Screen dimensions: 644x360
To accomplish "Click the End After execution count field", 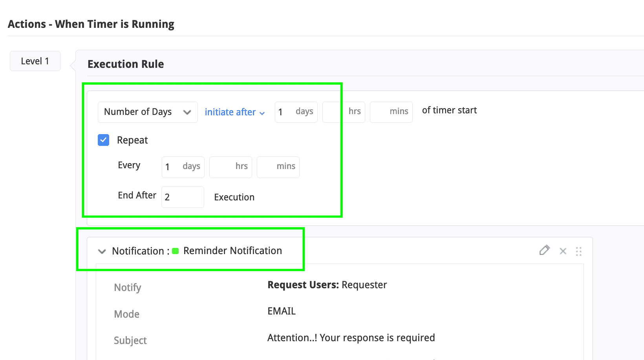I will 183,197.
